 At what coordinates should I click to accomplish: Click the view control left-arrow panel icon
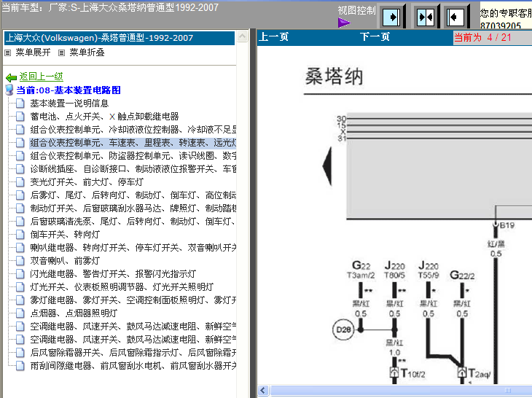(455, 17)
